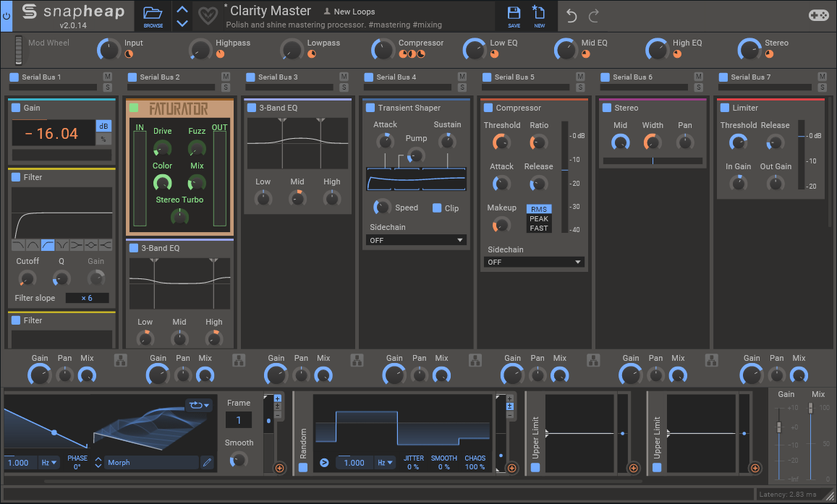Click the gamepad icon at top right
The width and height of the screenshot is (837, 504).
point(819,15)
